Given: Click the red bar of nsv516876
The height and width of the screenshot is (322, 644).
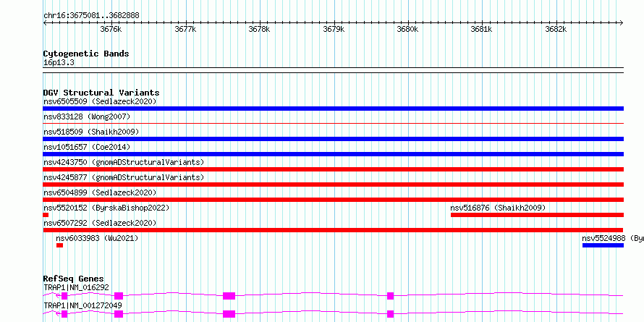Looking at the screenshot, I should pyautogui.click(x=537, y=215).
